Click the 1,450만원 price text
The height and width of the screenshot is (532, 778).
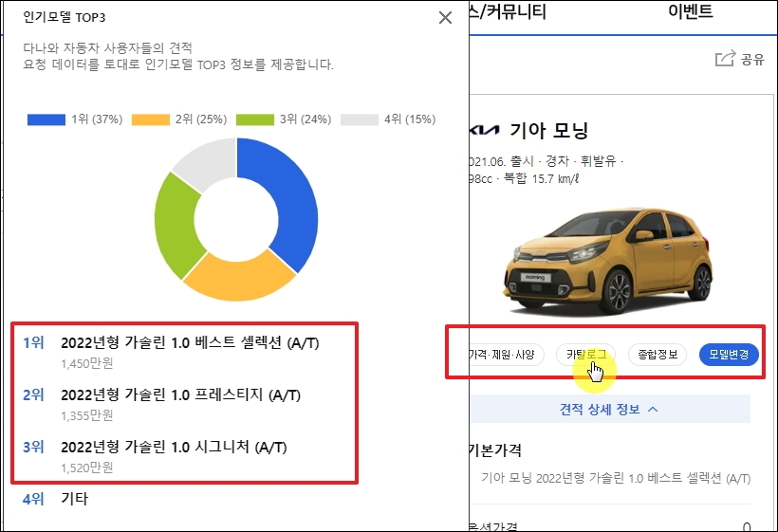click(87, 364)
